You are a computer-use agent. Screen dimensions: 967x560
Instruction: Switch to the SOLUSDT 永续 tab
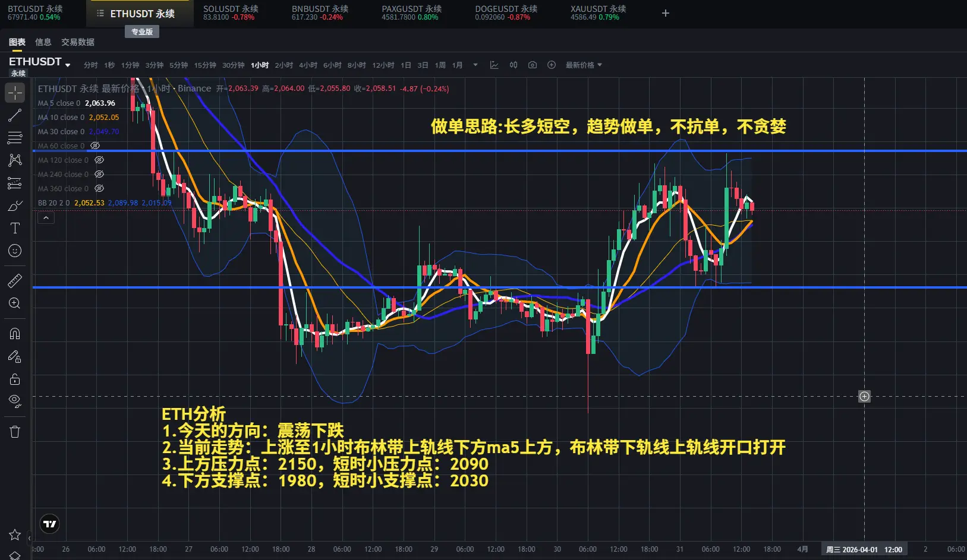(x=231, y=13)
